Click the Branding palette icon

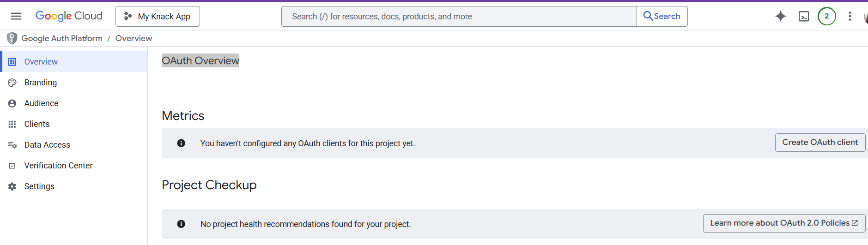(12, 83)
